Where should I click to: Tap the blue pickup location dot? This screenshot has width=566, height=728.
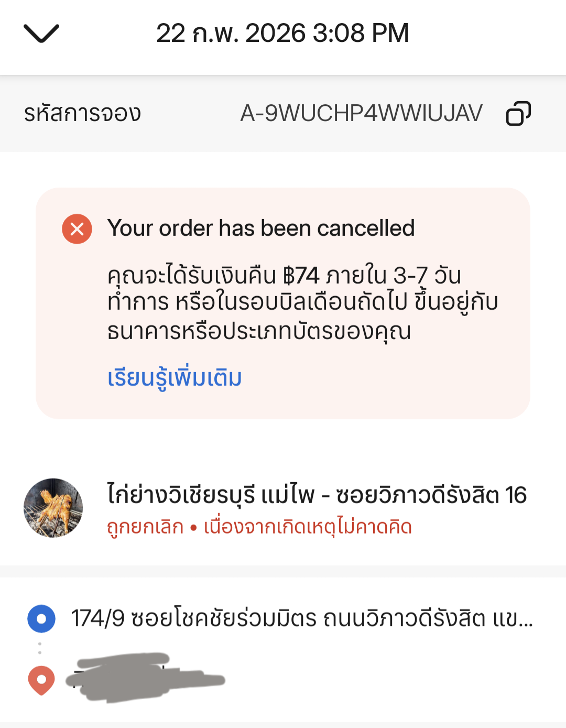click(x=41, y=618)
